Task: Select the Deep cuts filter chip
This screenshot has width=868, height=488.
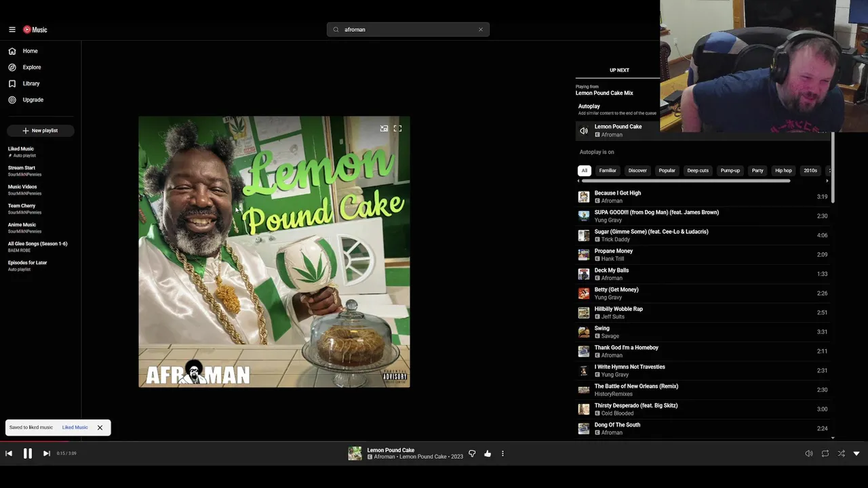Action: click(x=698, y=171)
